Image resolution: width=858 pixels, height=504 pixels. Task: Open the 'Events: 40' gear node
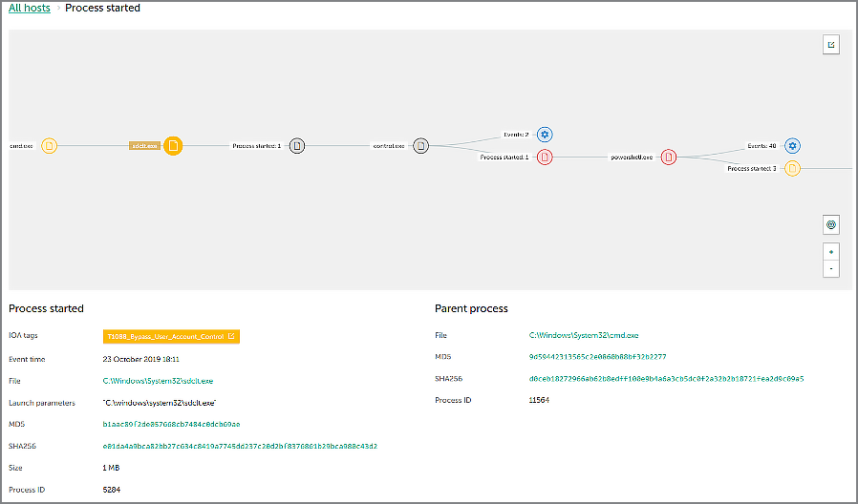(x=792, y=146)
